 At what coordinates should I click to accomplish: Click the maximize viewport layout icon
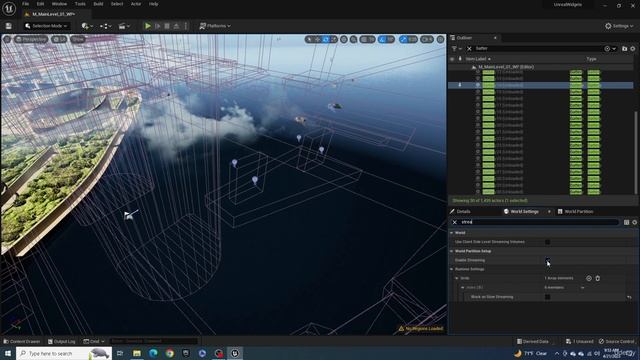(x=440, y=39)
